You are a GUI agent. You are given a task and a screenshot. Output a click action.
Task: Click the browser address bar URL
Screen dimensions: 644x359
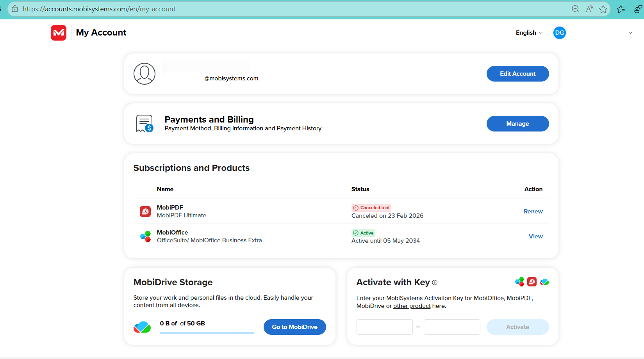(99, 9)
